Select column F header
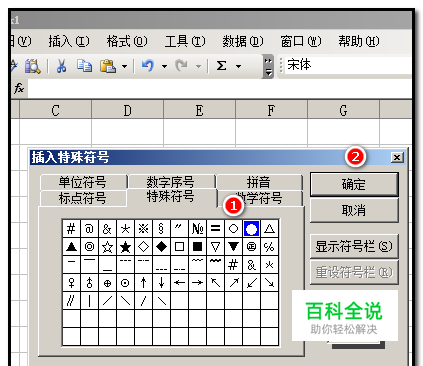Viewport: 423px width, 366px height. pyautogui.click(x=272, y=110)
